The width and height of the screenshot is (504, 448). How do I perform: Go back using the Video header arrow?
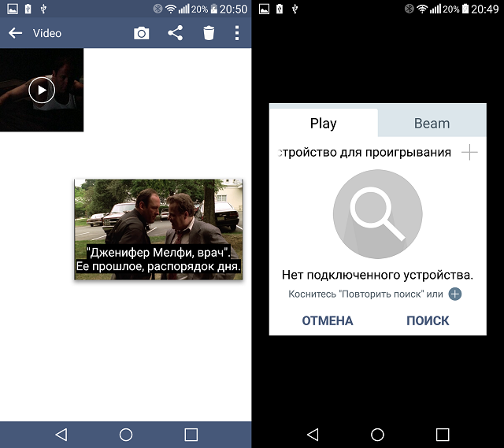(x=15, y=33)
